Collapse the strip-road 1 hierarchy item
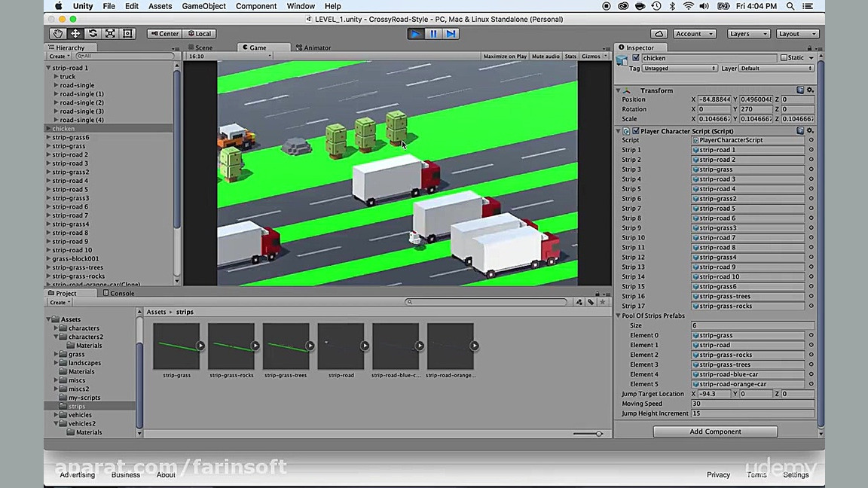Viewport: 868px width, 488px height. point(49,68)
